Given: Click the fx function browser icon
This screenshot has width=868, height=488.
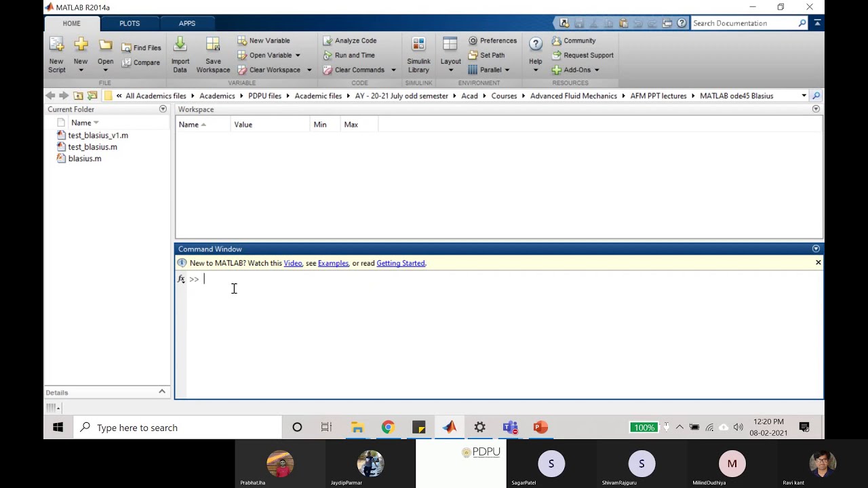Looking at the screenshot, I should [x=181, y=279].
